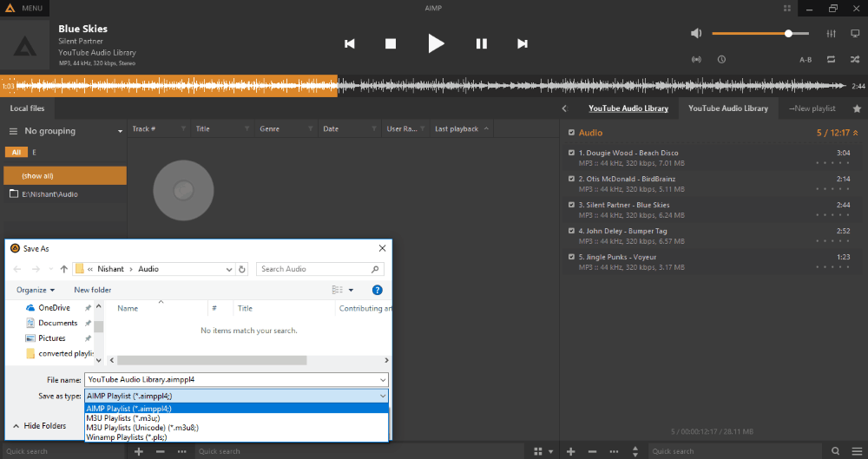Toggle A-B repeat section

tap(806, 60)
